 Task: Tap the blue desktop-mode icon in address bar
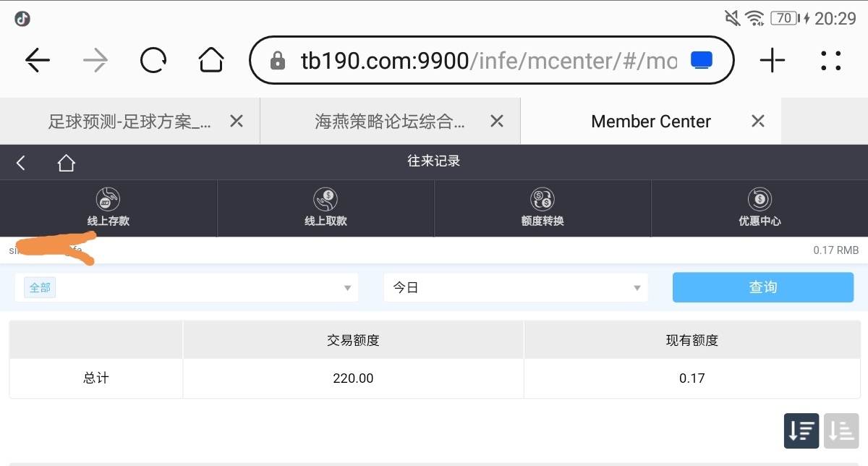(x=702, y=61)
